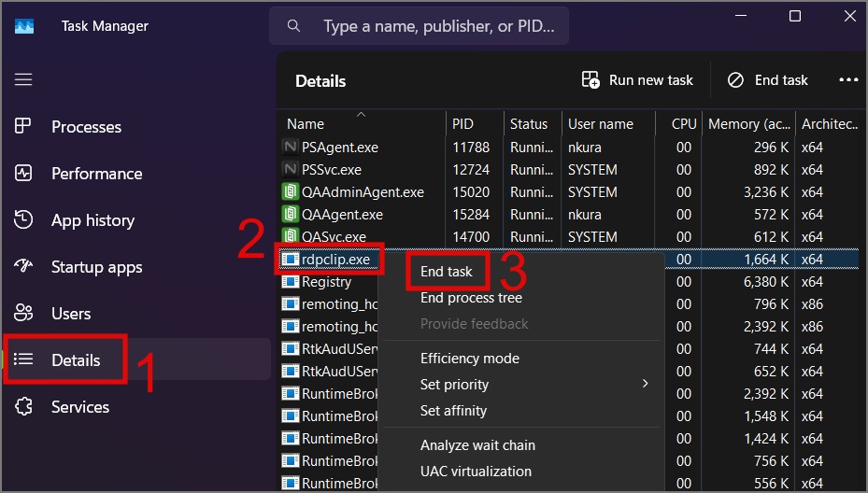This screenshot has height=493, width=868.
Task: Toggle the hamburger navigation menu
Action: click(x=23, y=80)
